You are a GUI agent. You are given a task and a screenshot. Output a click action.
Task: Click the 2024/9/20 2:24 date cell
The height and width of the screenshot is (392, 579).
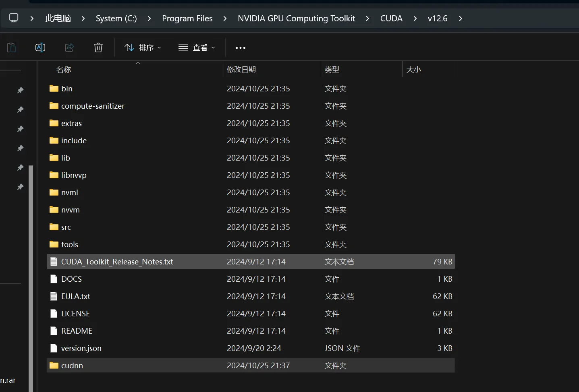click(254, 348)
